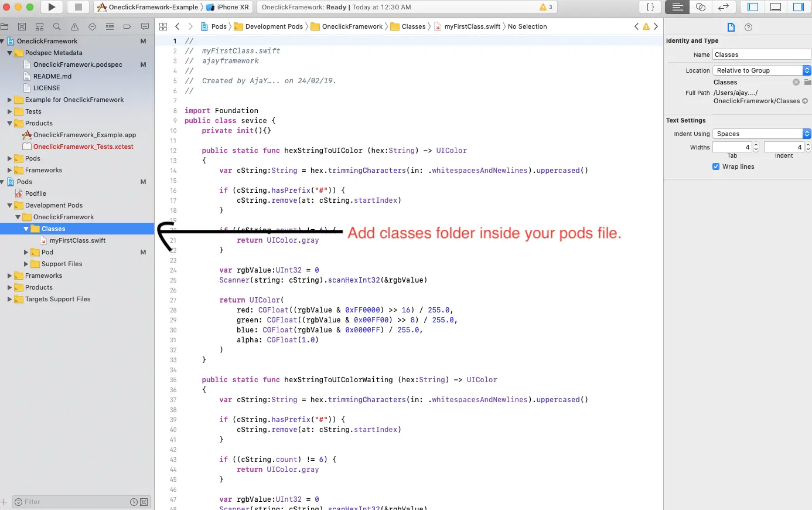
Task: Filter by source-controlled files
Action: 144,502
